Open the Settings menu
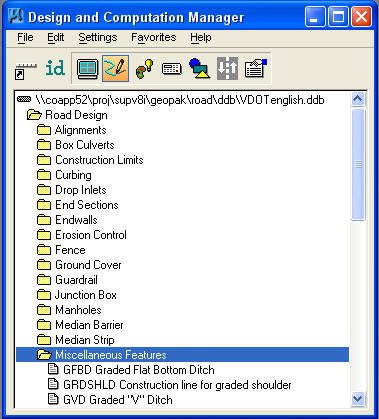This screenshot has height=419, width=379. (98, 38)
